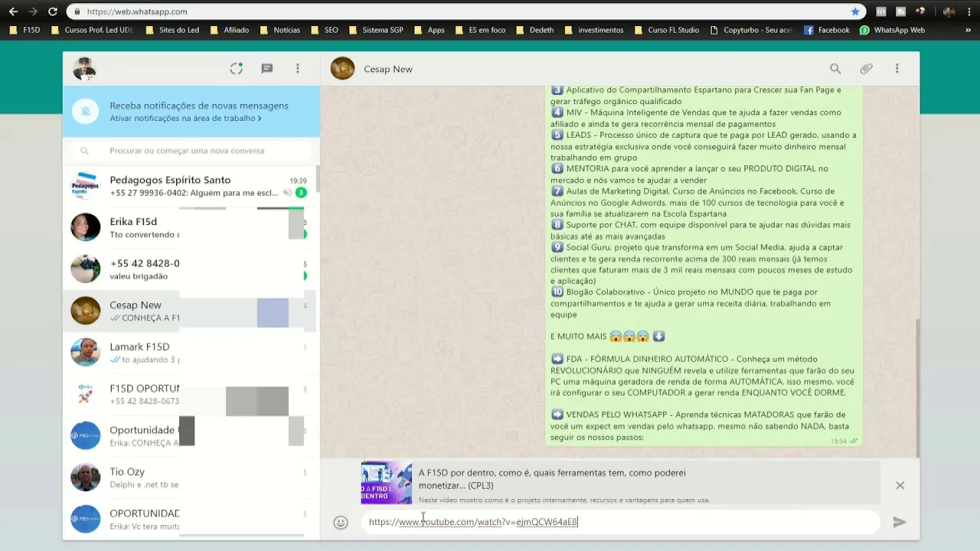This screenshot has width=980, height=551.
Task: Reload the WhatsApp Web page
Action: pyautogui.click(x=52, y=11)
